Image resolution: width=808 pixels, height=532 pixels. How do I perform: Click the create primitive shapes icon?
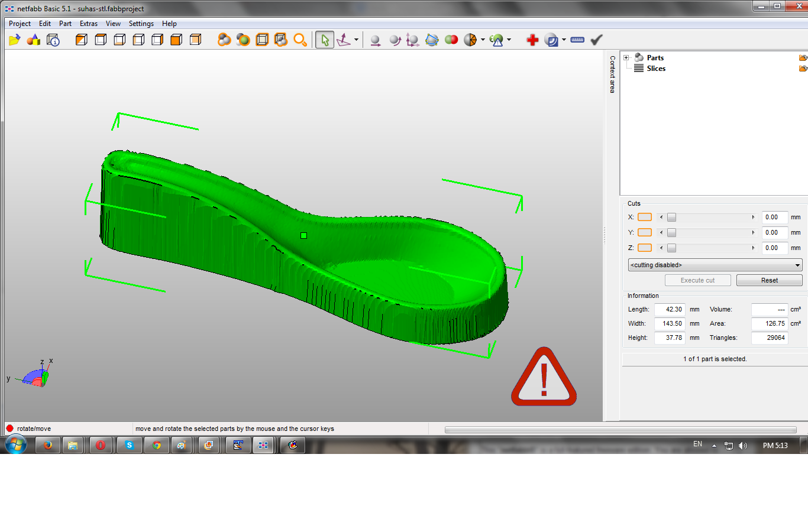coord(34,40)
